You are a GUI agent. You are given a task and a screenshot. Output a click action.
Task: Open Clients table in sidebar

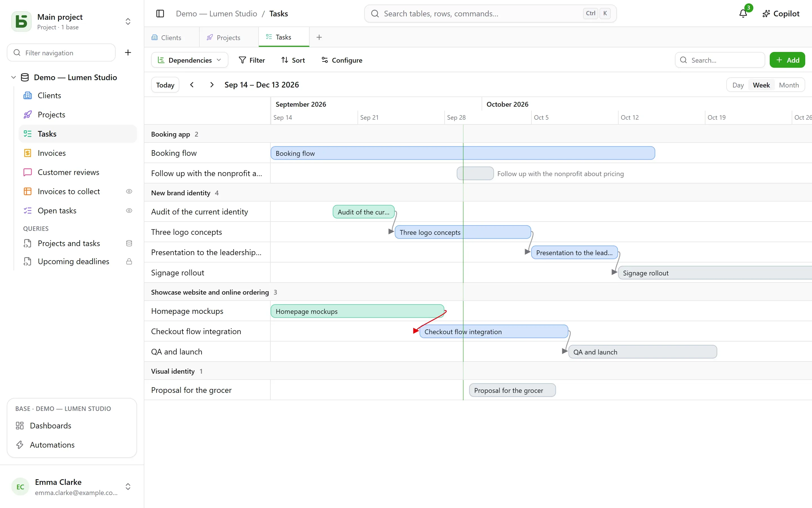pos(78,95)
